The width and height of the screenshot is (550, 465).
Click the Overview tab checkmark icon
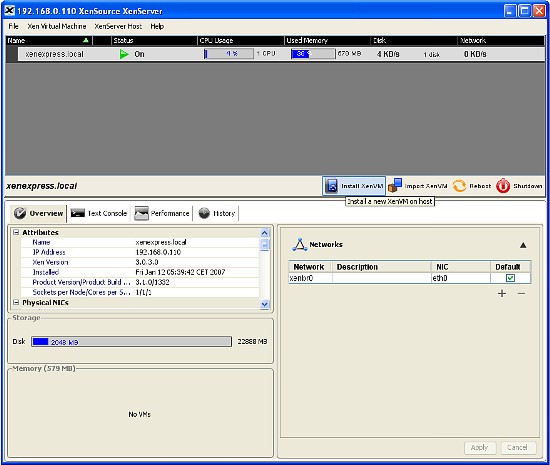[x=20, y=213]
